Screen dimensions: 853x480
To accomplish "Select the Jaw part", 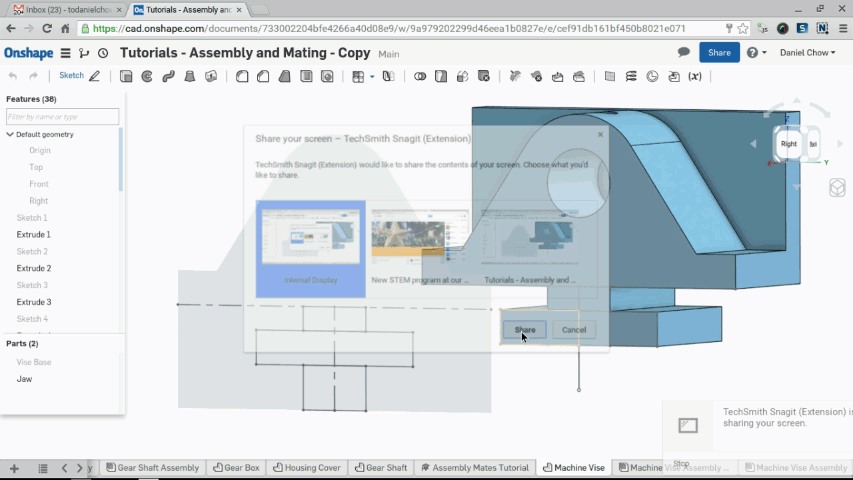I will pyautogui.click(x=24, y=379).
